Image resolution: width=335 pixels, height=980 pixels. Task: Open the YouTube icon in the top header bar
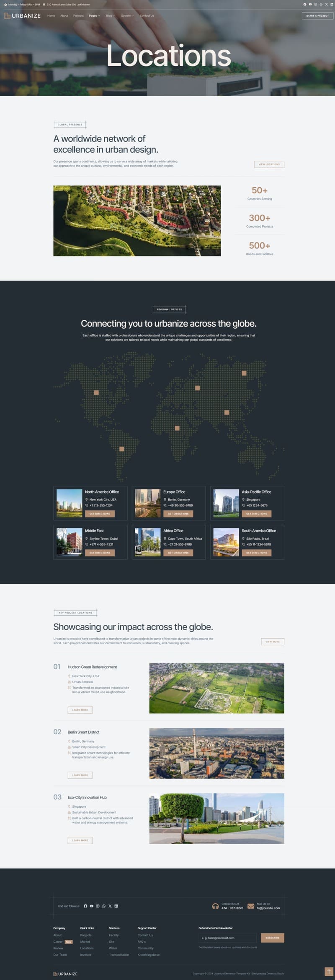pyautogui.click(x=310, y=4)
